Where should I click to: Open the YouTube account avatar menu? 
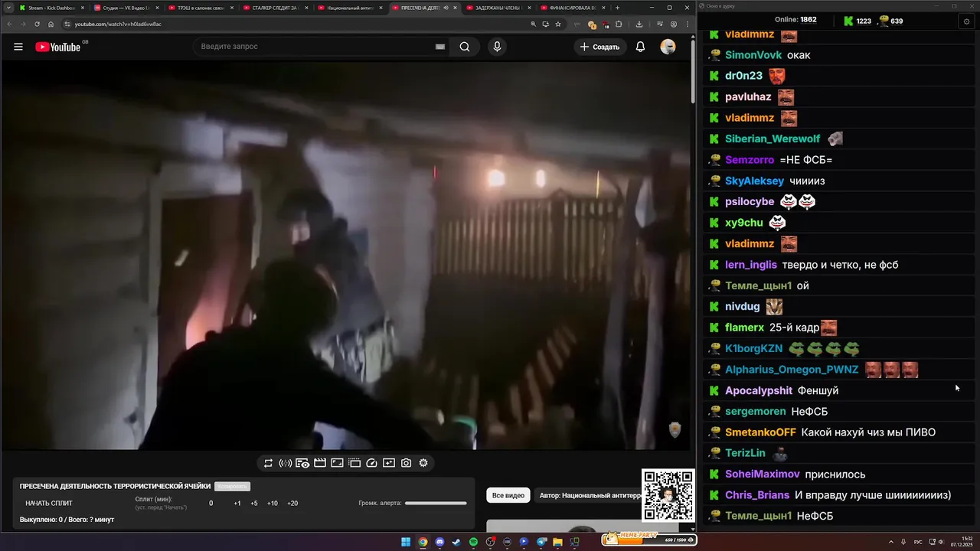[668, 47]
